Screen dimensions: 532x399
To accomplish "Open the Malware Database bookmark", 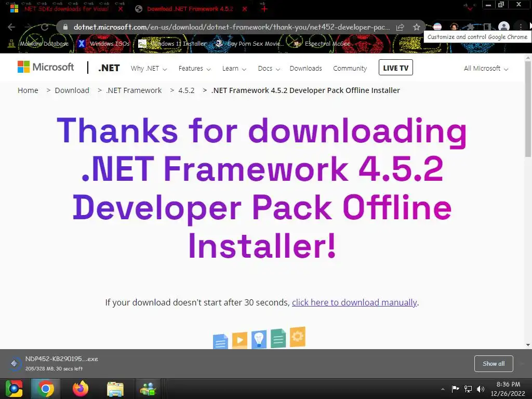I will click(39, 44).
